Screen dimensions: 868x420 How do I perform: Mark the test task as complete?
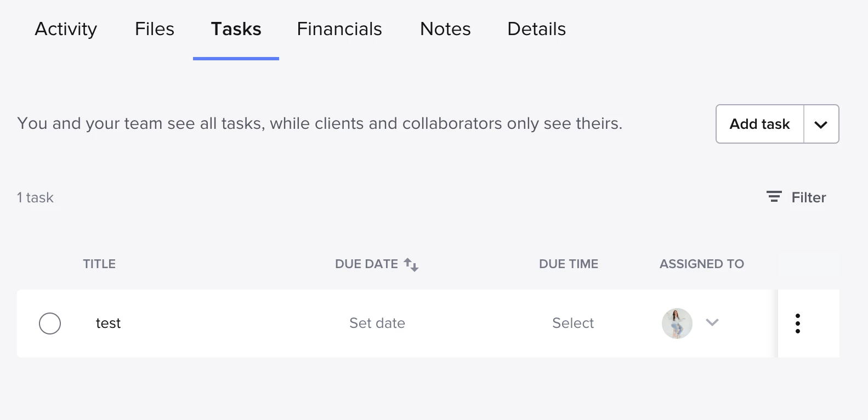[50, 323]
